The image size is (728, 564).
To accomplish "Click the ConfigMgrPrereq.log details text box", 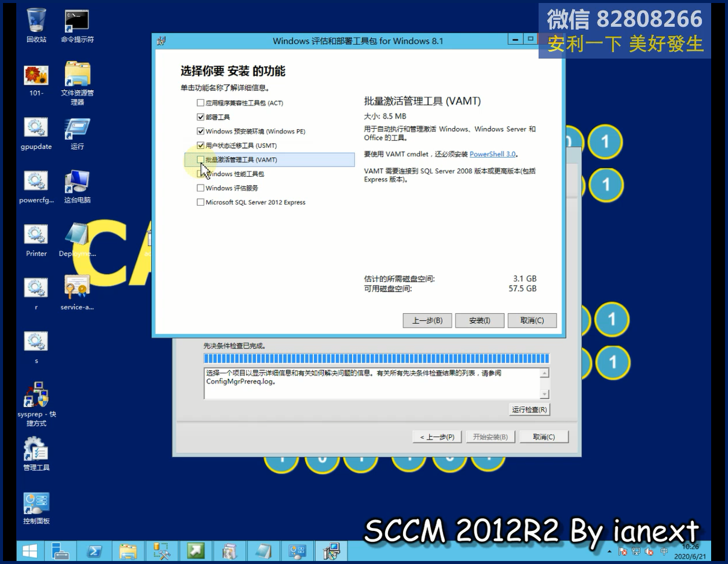I will 377,384.
